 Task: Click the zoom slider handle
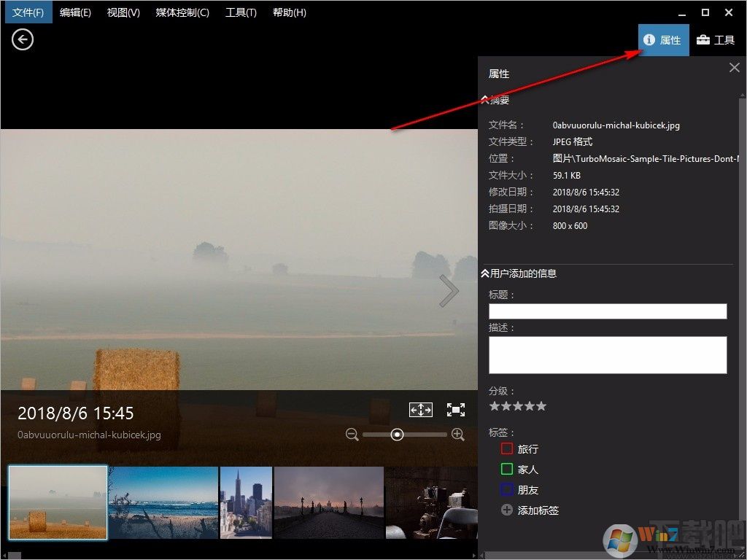[x=398, y=435]
